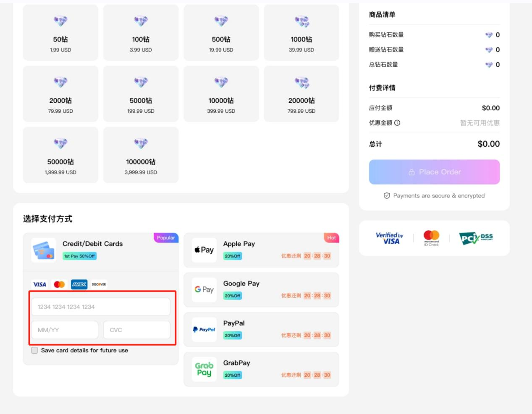Click the PayPal logo icon
This screenshot has height=414, width=532.
click(x=204, y=330)
